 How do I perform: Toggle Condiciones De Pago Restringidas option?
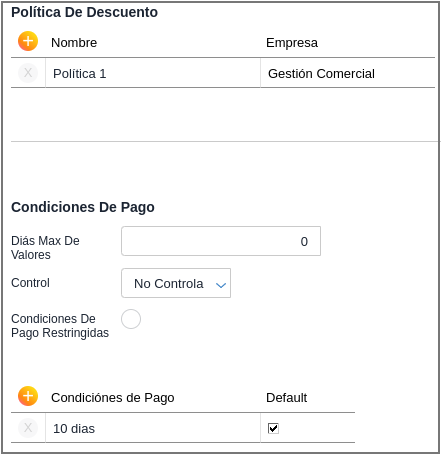click(x=131, y=319)
